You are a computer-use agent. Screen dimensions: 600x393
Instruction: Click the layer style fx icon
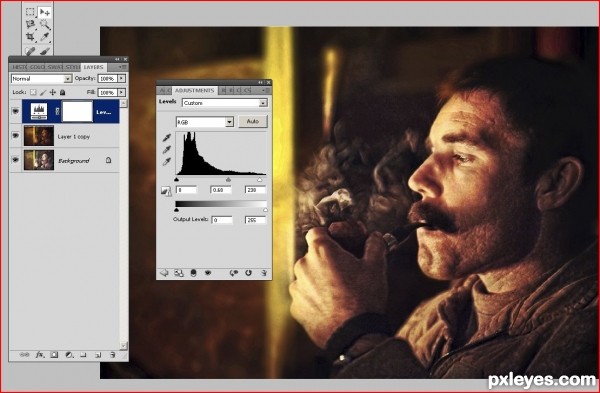click(39, 355)
